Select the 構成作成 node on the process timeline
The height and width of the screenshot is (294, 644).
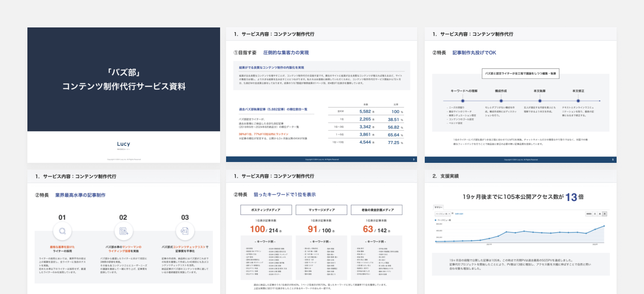tap(501, 101)
